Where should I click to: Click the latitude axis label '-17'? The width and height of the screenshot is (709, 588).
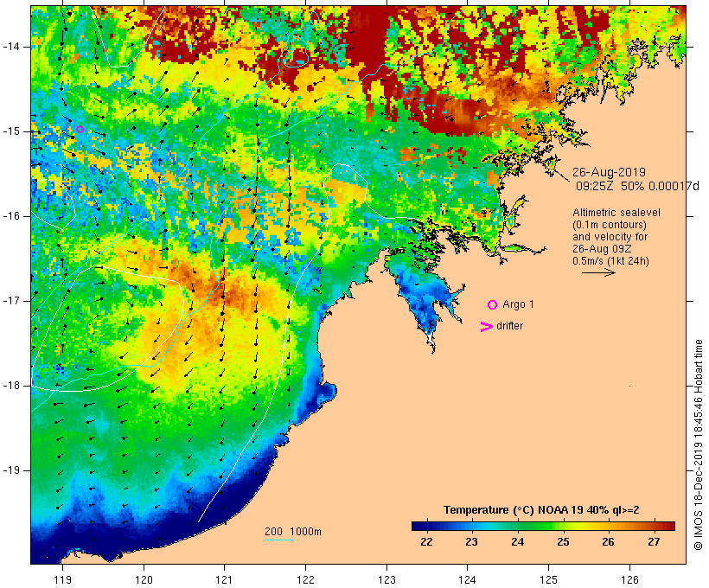(x=11, y=301)
